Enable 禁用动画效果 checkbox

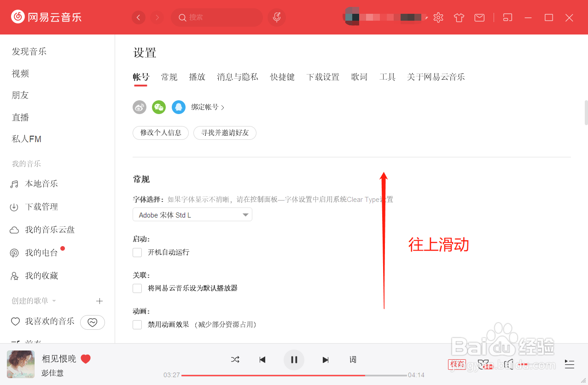[x=137, y=325]
